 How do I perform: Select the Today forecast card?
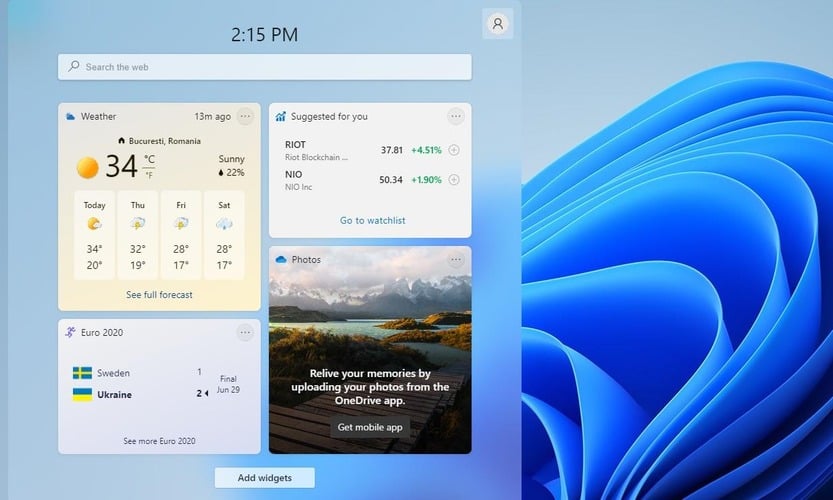coord(95,235)
